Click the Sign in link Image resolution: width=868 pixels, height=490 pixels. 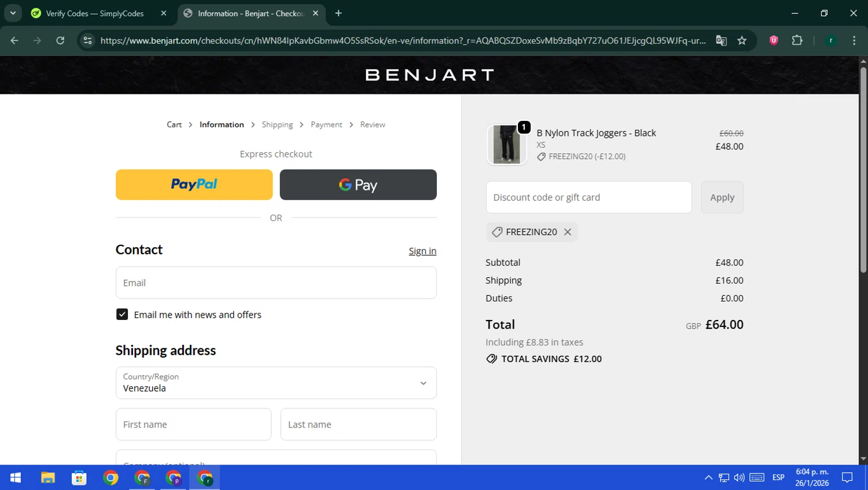coord(422,251)
